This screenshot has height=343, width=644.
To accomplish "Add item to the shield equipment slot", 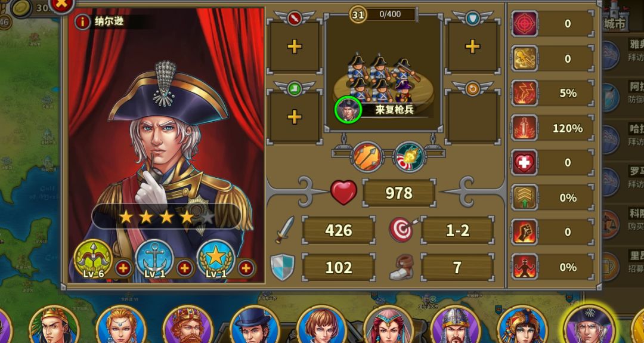I will pos(472,47).
